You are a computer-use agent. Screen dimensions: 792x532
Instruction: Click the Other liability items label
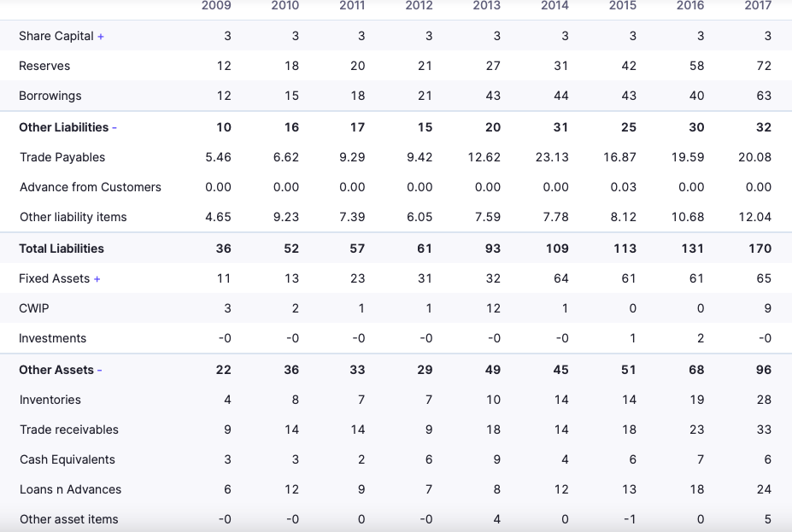point(73,217)
